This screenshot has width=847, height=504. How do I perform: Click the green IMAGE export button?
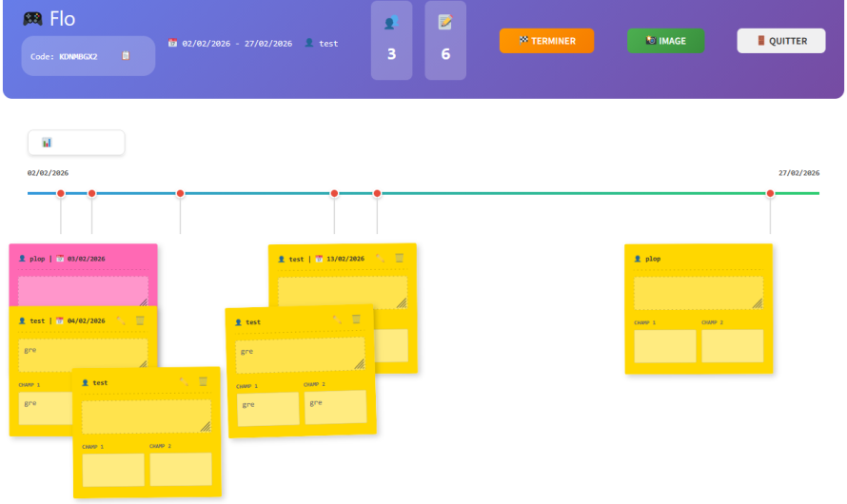click(665, 41)
